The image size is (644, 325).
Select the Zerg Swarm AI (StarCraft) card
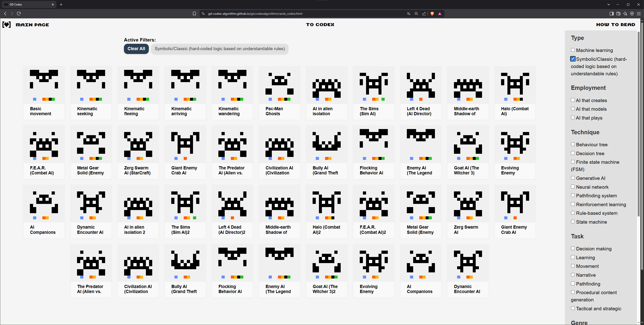pos(138,152)
